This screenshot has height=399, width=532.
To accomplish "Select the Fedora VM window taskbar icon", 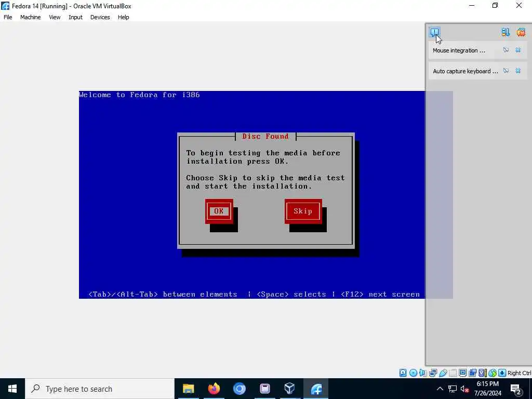I will pyautogui.click(x=316, y=389).
